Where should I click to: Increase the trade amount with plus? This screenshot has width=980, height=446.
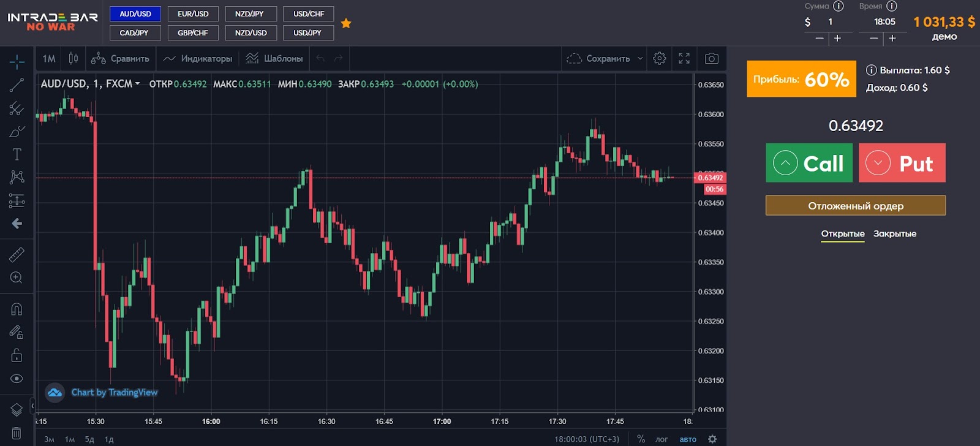click(838, 38)
